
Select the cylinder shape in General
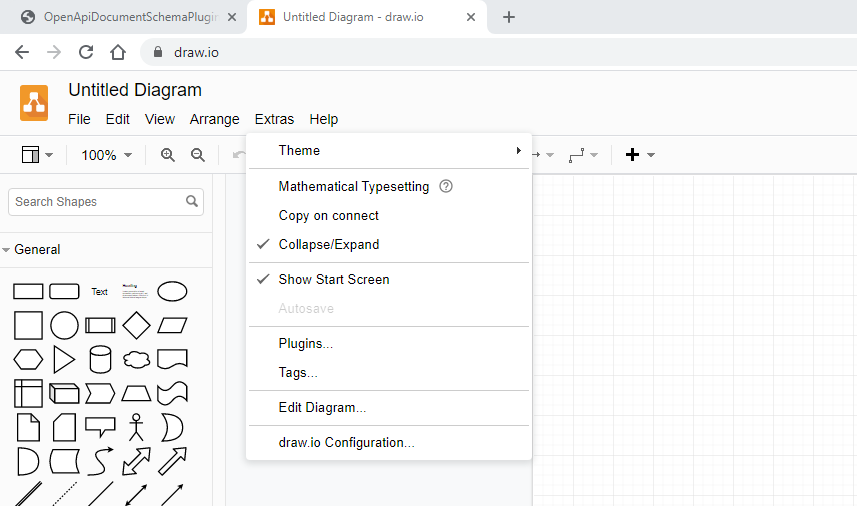[100, 359]
